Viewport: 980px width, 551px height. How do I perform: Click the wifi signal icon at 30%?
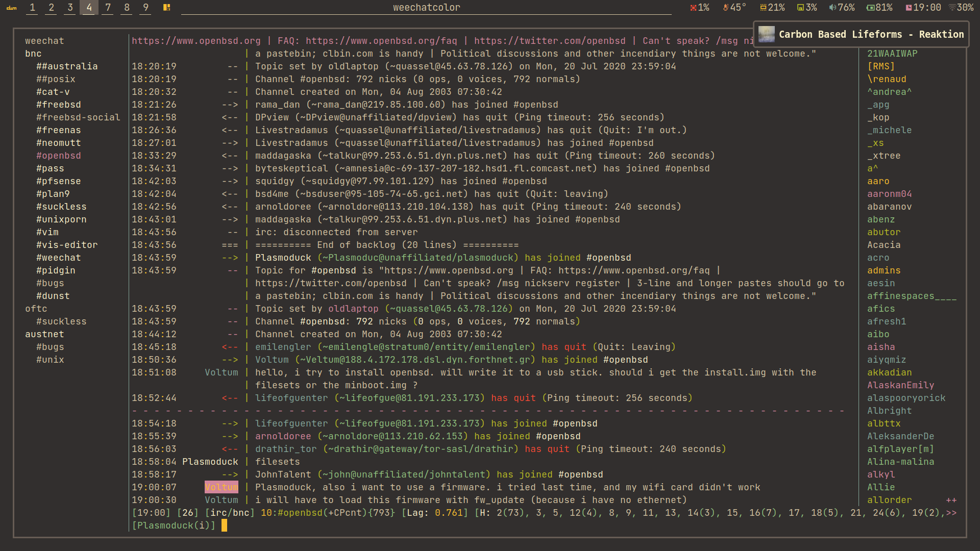952,8
